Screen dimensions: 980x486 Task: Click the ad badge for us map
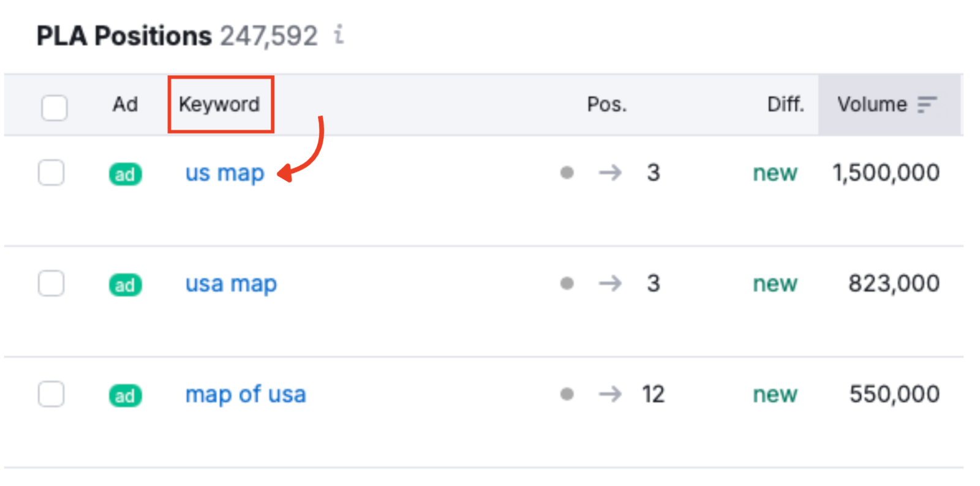click(126, 174)
